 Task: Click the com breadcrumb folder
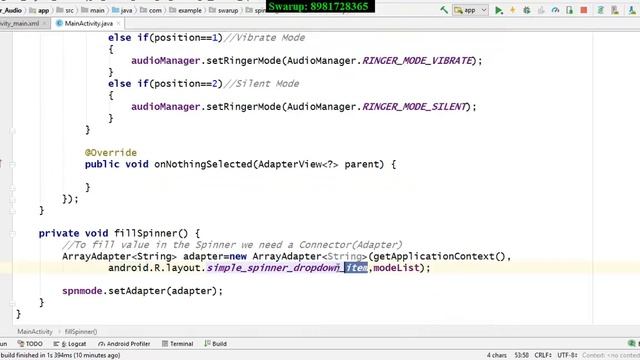click(151, 10)
